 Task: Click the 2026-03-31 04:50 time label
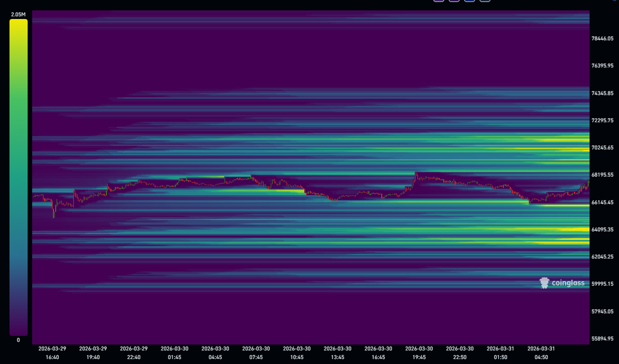pyautogui.click(x=542, y=353)
